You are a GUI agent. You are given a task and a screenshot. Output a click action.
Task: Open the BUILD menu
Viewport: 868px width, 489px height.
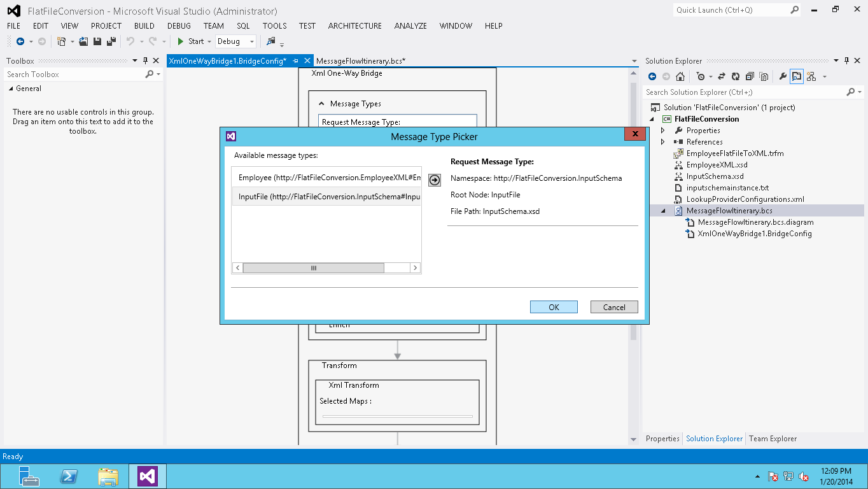(x=144, y=25)
